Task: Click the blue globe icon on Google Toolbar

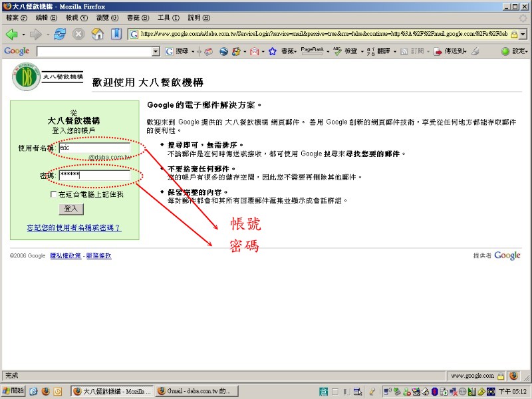Action: point(223,52)
